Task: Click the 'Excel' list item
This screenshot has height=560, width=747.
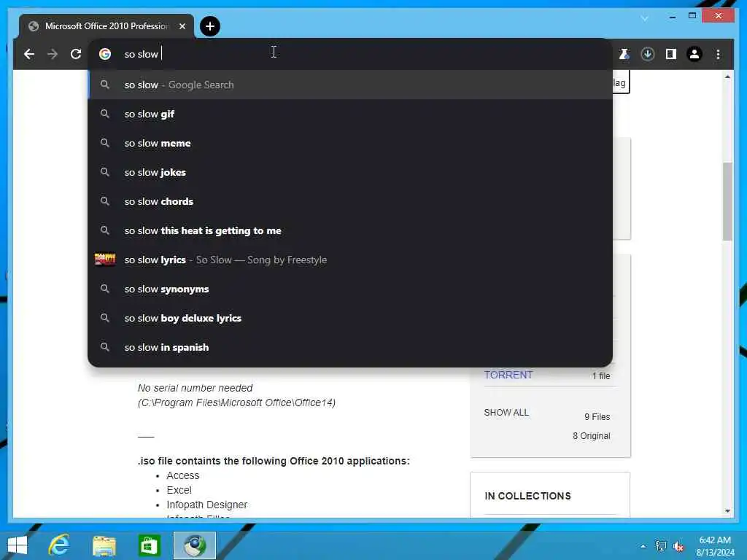Action: point(179,490)
